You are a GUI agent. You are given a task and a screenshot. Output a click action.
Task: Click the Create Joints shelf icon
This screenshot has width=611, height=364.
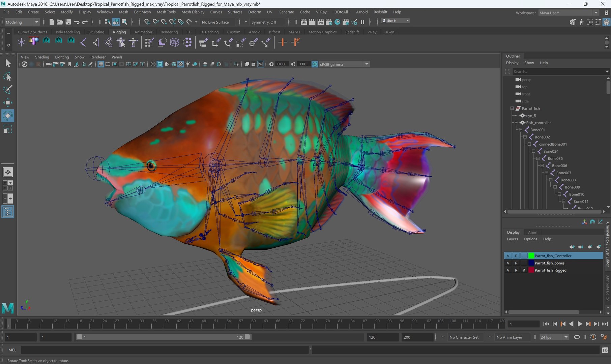(83, 42)
